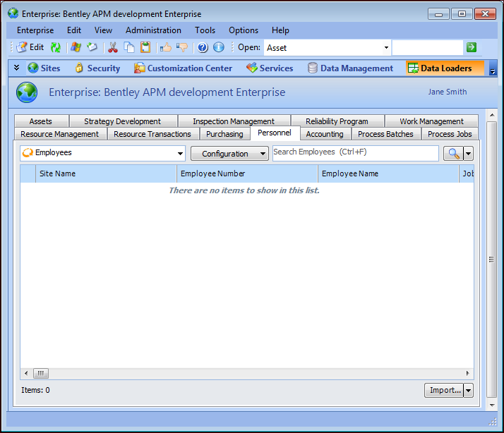Open the Customization Center shortcut
The width and height of the screenshot is (504, 433).
[183, 68]
